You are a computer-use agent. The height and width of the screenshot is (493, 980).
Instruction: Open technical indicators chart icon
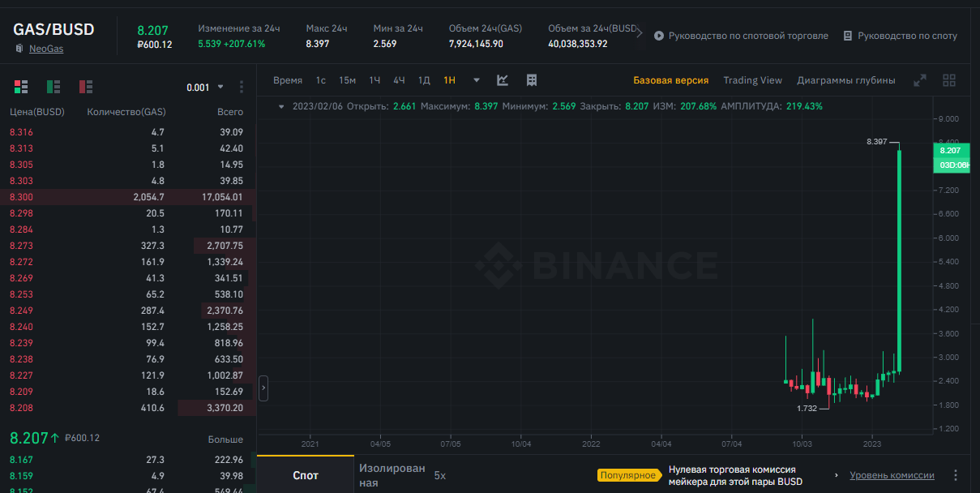(x=503, y=80)
